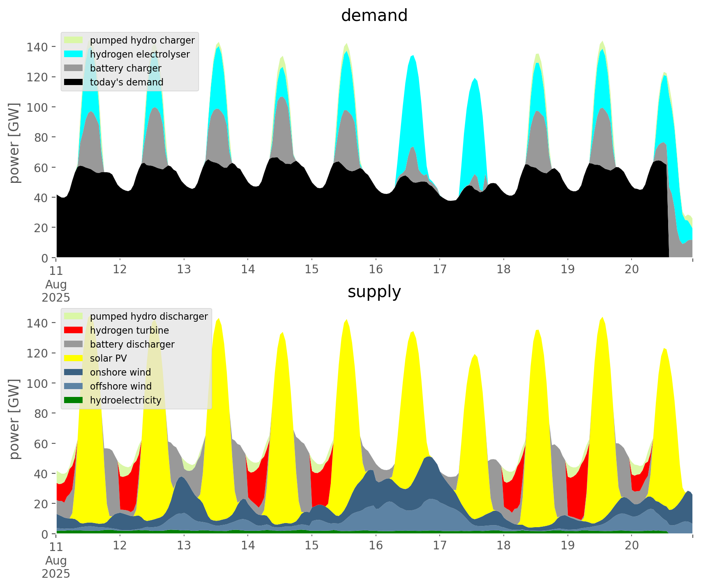
Task: Click date tick 20 on the supply chart
Action: 632,546
